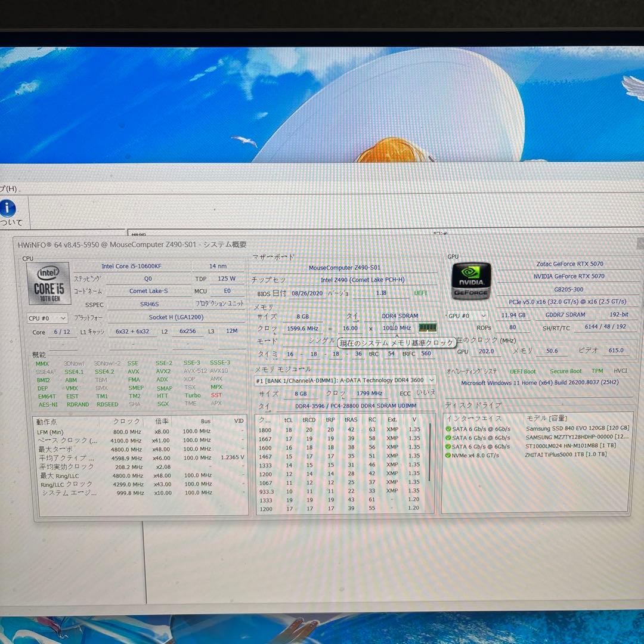Click the PCIe v5.0 x16 interface value
The height and width of the screenshot is (644, 644).
(x=567, y=302)
